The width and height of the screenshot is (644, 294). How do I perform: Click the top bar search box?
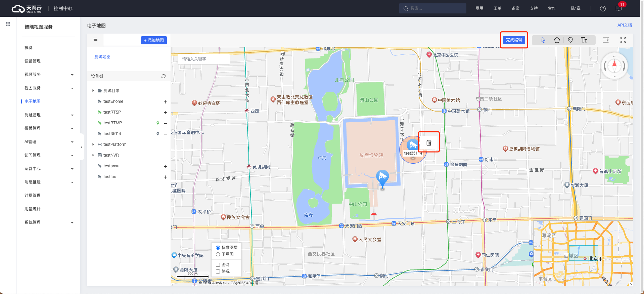(433, 8)
